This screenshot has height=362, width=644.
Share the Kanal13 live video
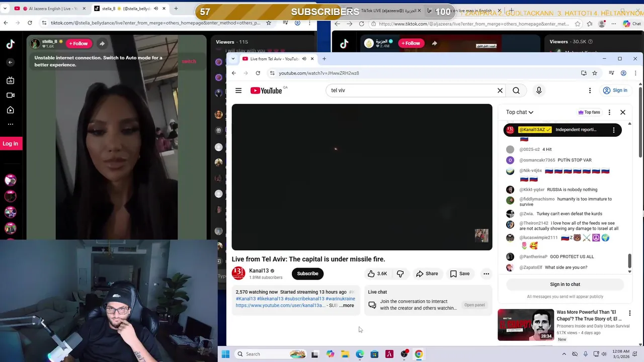[x=427, y=274]
